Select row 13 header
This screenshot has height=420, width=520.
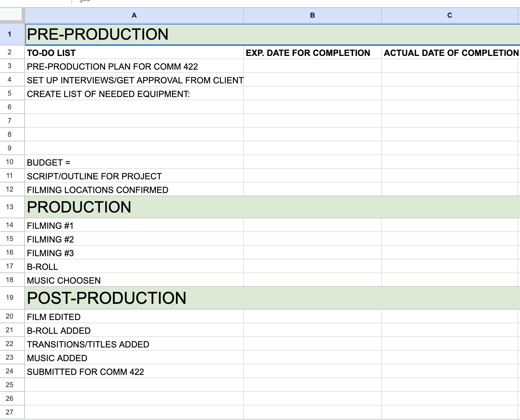coord(10,207)
